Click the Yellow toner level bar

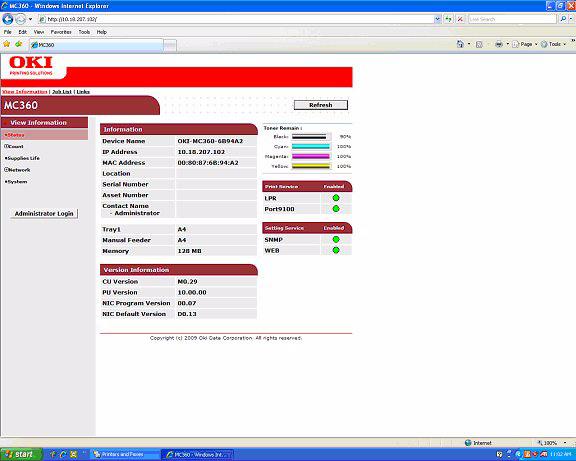point(311,166)
